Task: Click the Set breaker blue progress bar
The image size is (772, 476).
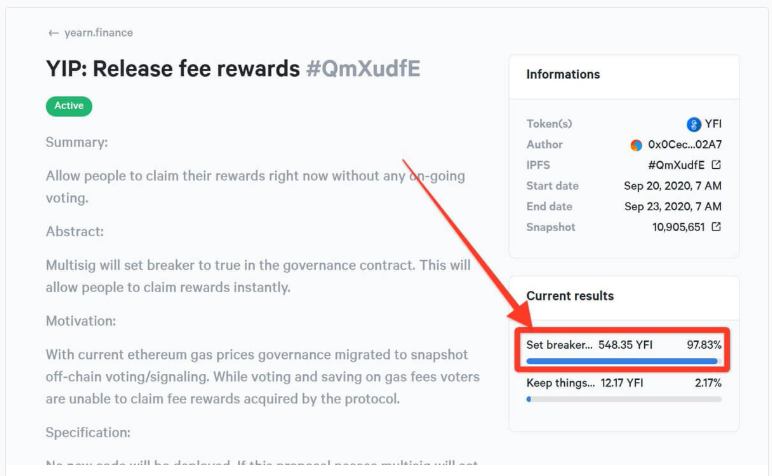Action: point(623,361)
